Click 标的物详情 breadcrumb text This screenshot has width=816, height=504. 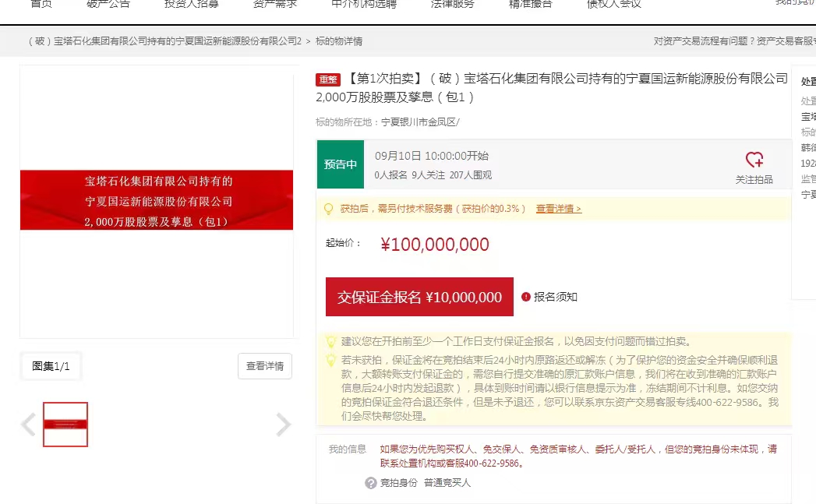339,41
